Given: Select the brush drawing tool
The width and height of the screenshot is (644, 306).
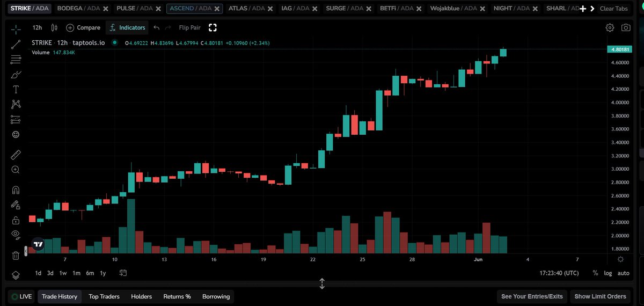Looking at the screenshot, I should [16, 75].
